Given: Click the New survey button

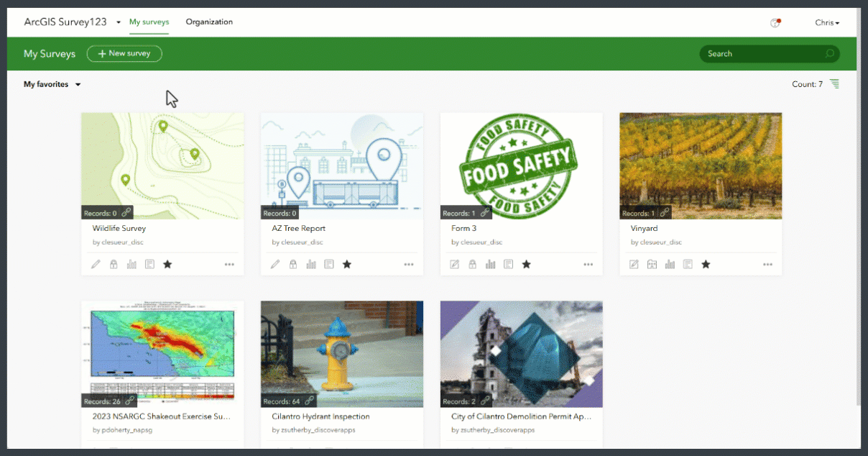Looking at the screenshot, I should pyautogui.click(x=124, y=53).
